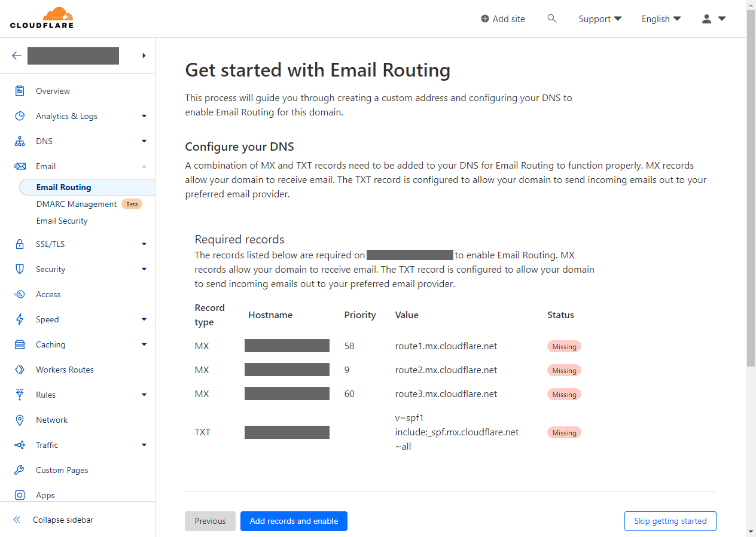The height and width of the screenshot is (537, 756).
Task: Open the search magnifier icon
Action: point(551,19)
